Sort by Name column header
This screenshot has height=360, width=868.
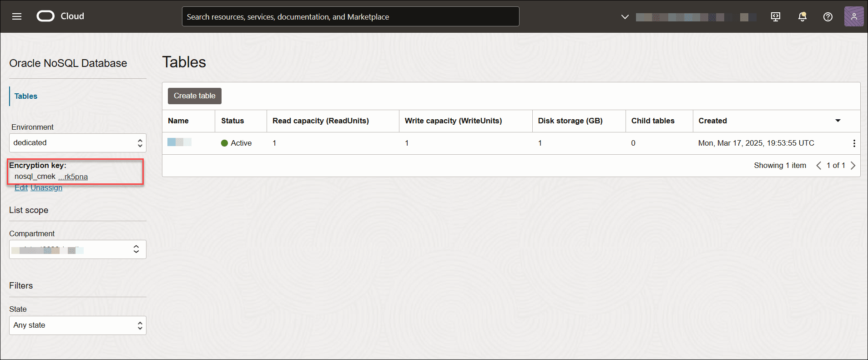(x=178, y=121)
